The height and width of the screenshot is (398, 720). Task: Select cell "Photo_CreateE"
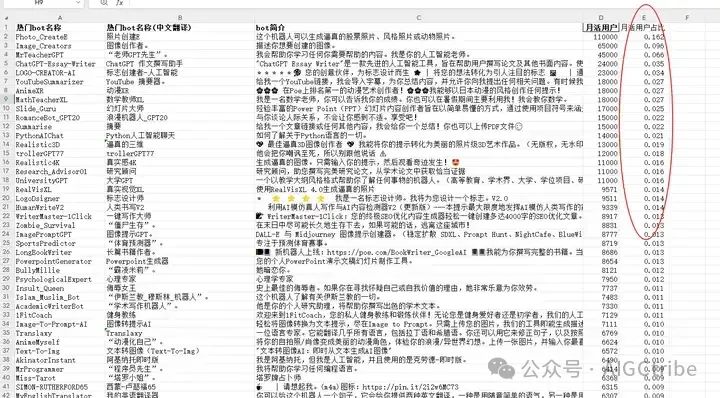tap(41, 37)
